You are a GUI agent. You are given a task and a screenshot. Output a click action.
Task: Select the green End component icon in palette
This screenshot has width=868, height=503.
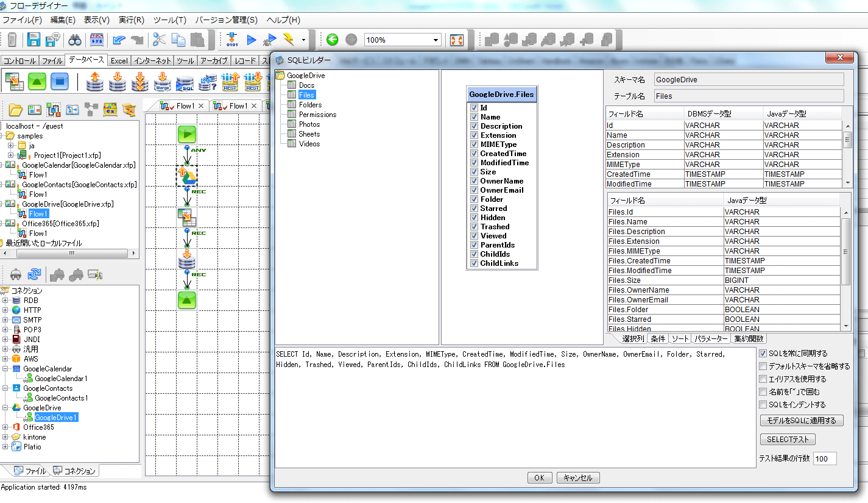(x=37, y=80)
